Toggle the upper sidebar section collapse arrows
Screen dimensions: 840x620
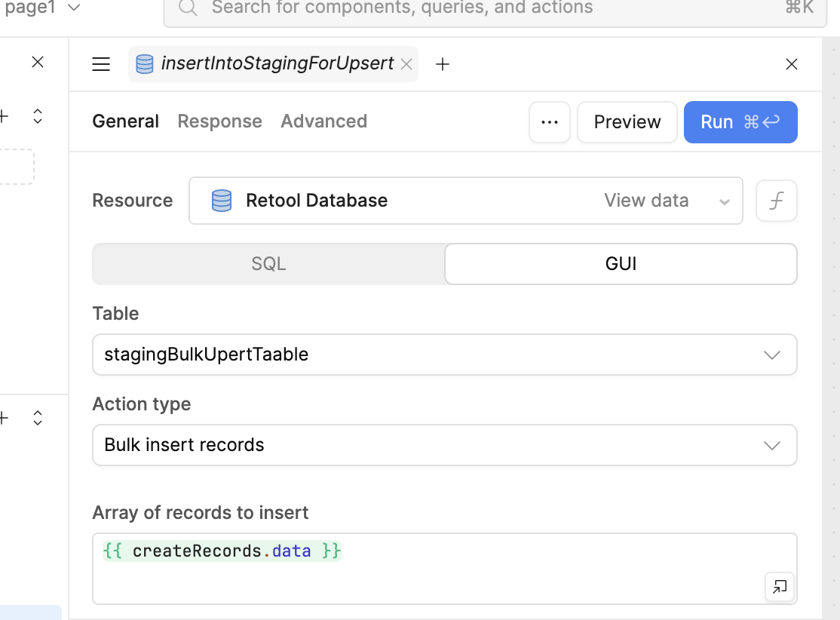click(38, 116)
